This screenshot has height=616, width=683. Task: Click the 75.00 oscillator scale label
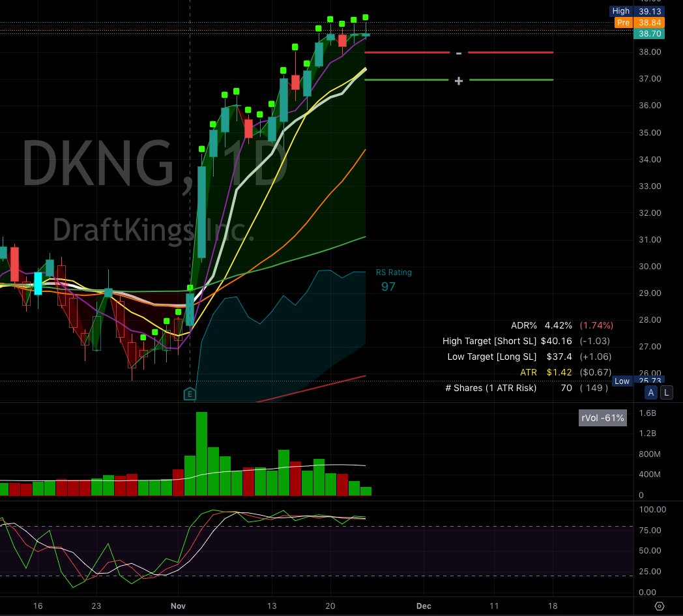[650, 530]
